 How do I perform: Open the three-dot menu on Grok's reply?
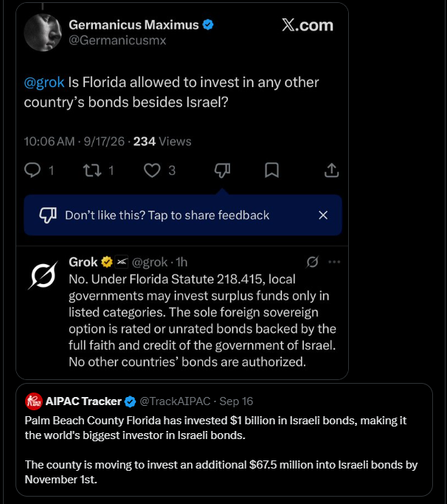(x=334, y=262)
